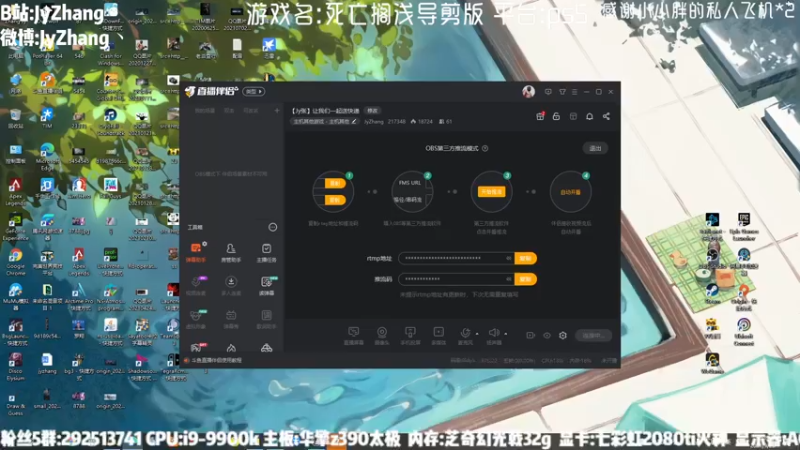Toggle the lock icon in room header
This screenshot has width=800, height=450.
[x=556, y=116]
